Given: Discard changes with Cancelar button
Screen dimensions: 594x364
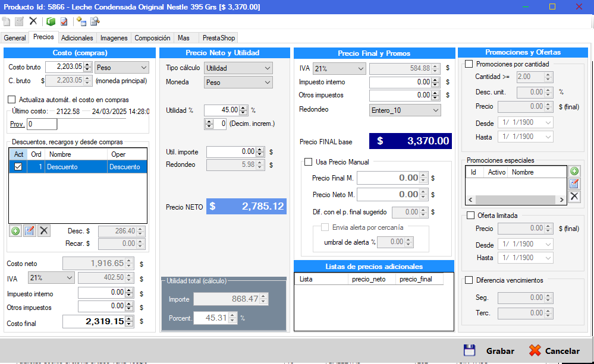Looking at the screenshot, I should (554, 351).
